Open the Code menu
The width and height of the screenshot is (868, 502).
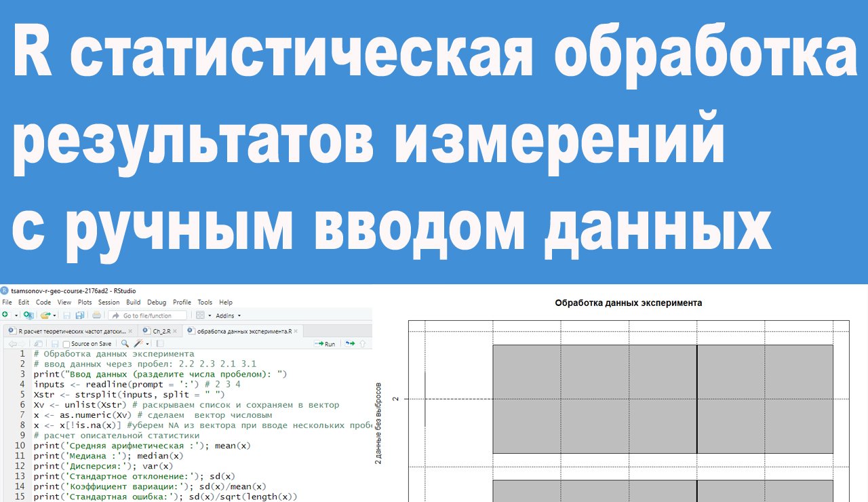click(43, 303)
